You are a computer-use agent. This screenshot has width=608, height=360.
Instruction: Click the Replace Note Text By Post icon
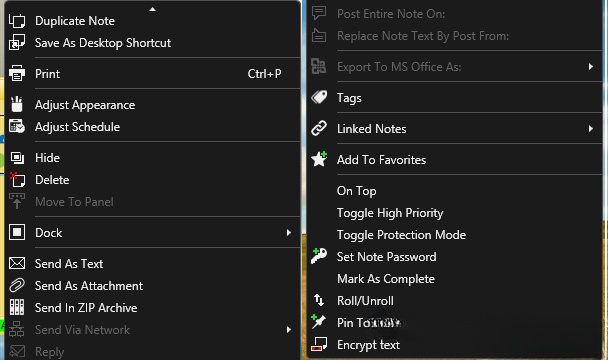tap(319, 36)
